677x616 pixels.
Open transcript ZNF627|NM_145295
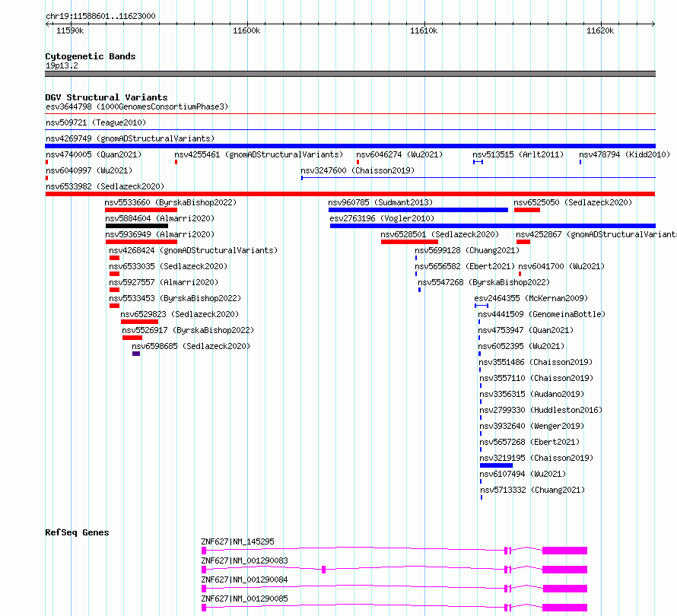pyautogui.click(x=237, y=541)
